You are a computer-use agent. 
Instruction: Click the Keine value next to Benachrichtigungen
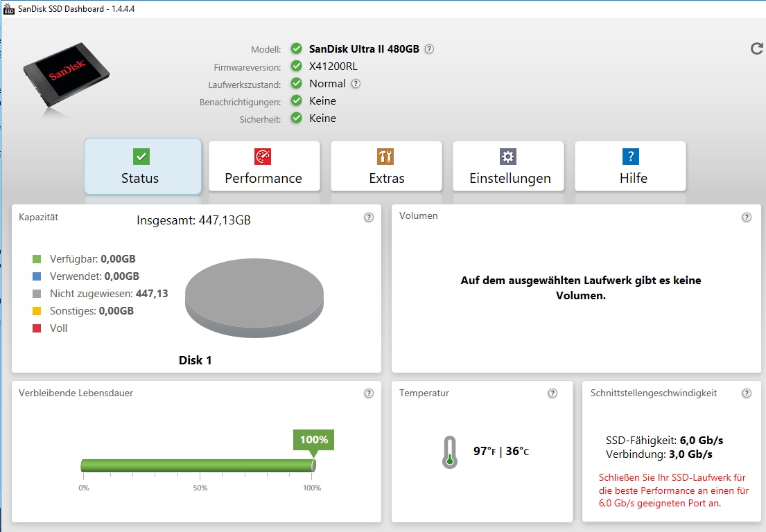[322, 101]
